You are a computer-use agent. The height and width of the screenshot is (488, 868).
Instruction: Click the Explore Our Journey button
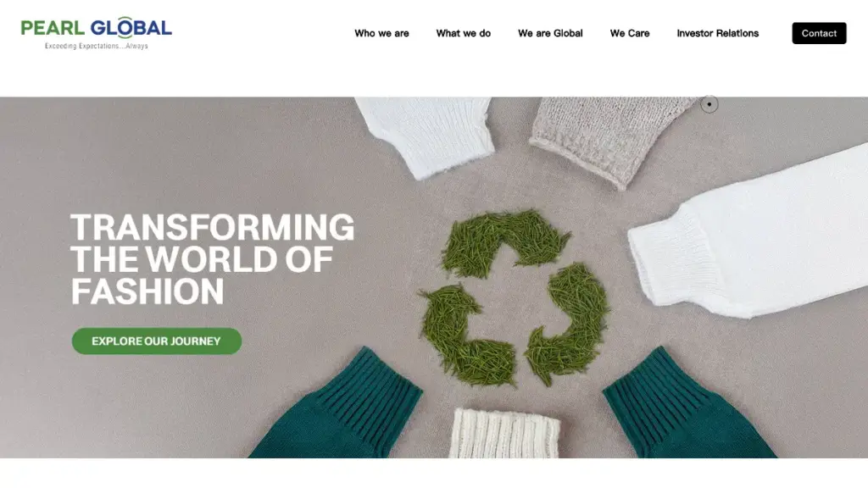tap(157, 341)
